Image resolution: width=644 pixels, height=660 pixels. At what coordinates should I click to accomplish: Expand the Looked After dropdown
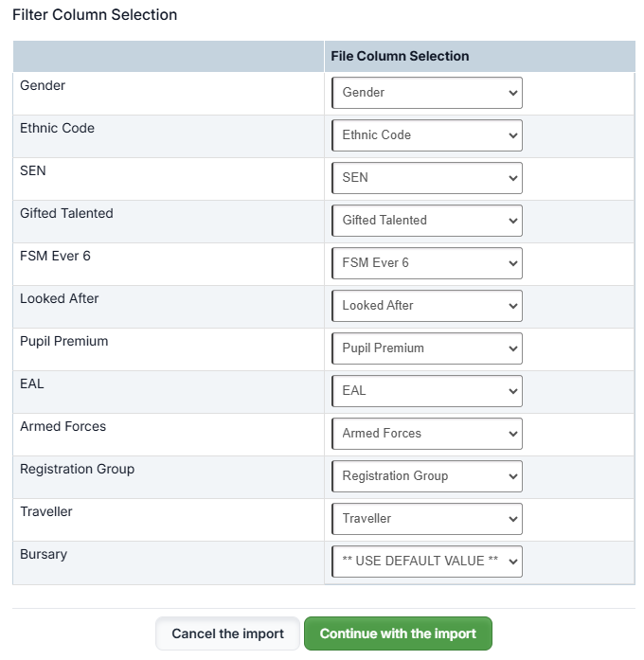(x=426, y=306)
